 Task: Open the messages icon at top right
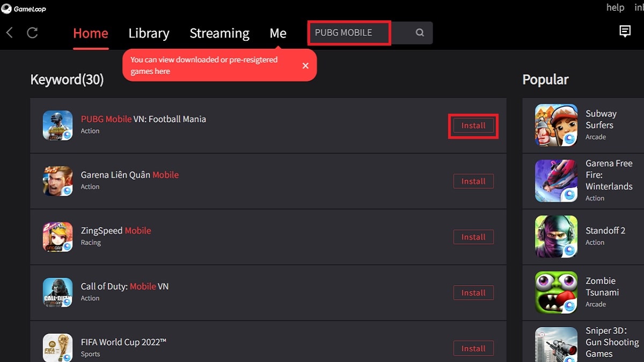pyautogui.click(x=625, y=31)
